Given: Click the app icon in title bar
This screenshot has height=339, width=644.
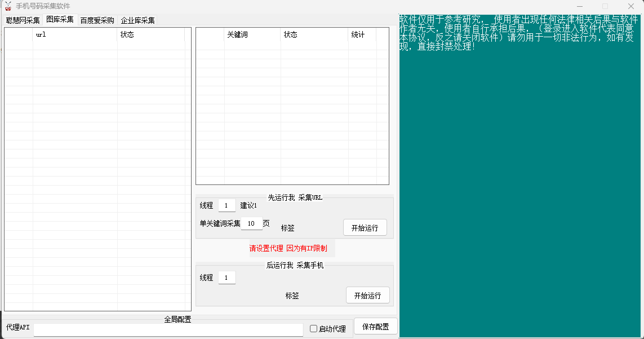Looking at the screenshot, I should [8, 6].
